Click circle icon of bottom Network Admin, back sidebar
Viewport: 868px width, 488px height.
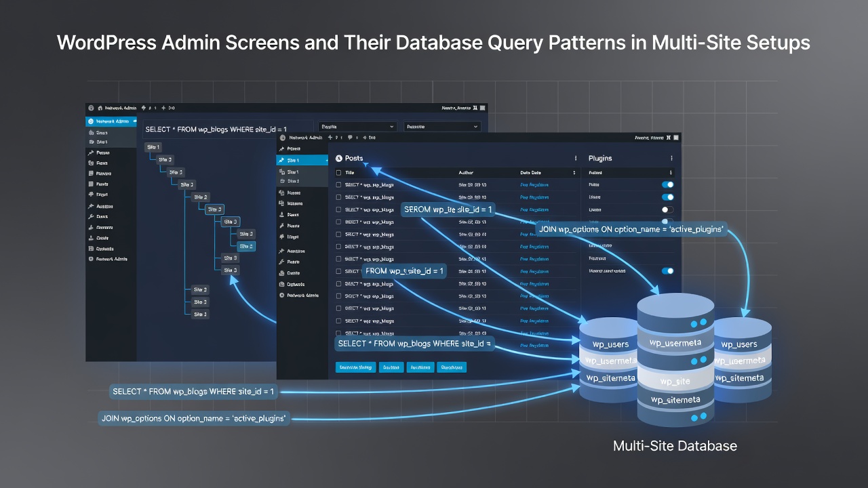coord(91,259)
